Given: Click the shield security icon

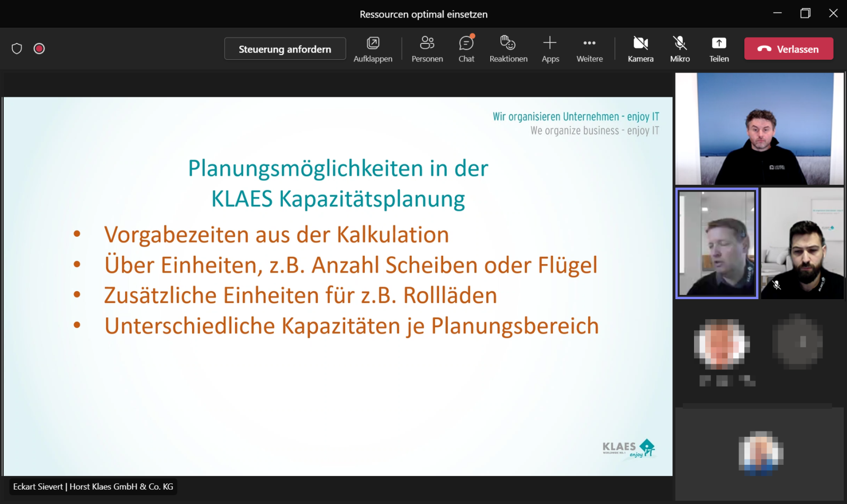Looking at the screenshot, I should (x=17, y=49).
